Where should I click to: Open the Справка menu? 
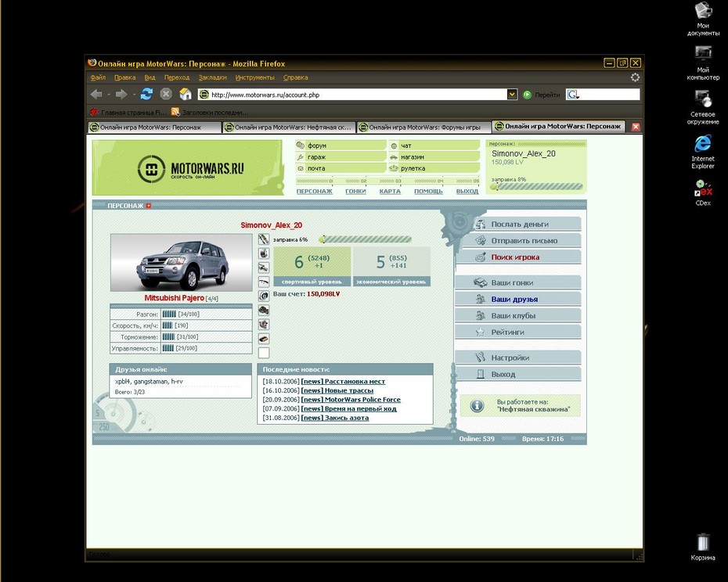pyautogui.click(x=295, y=77)
